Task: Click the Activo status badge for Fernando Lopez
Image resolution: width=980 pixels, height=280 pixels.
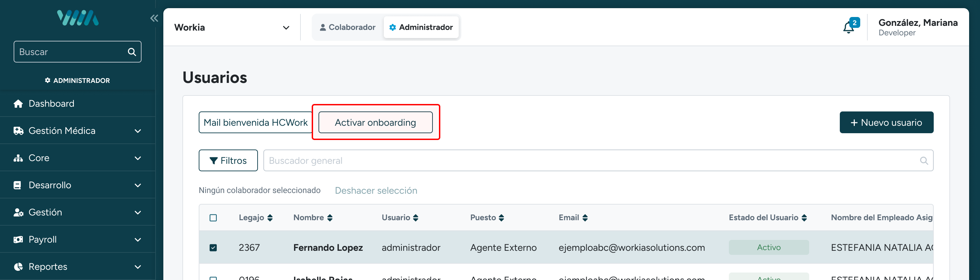Action: click(769, 248)
